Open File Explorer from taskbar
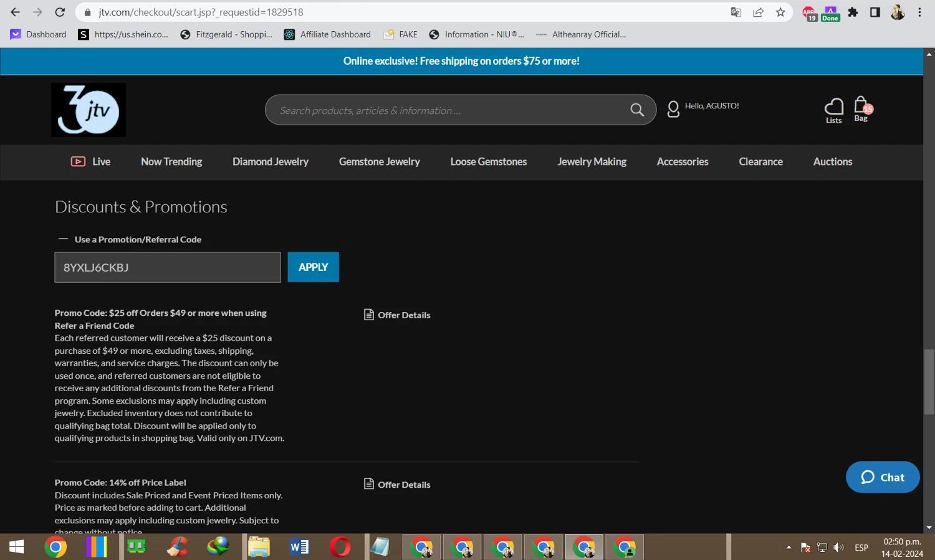This screenshot has height=560, width=935. (x=259, y=547)
